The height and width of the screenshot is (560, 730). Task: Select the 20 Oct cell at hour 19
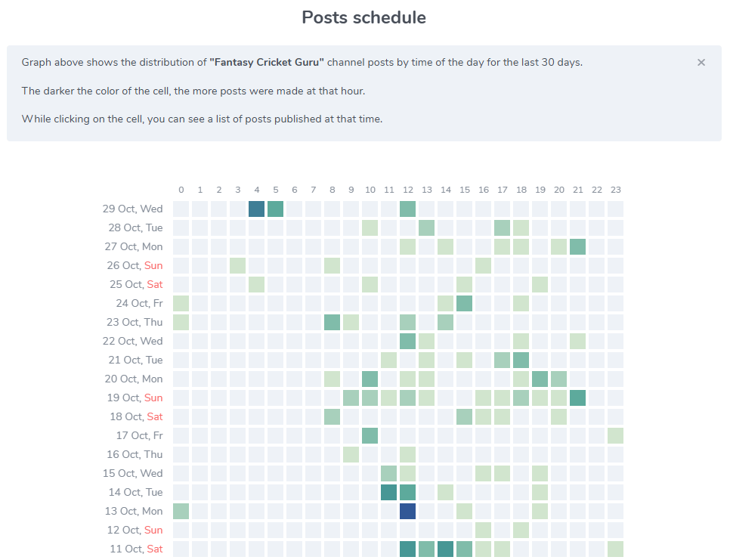[x=540, y=379]
